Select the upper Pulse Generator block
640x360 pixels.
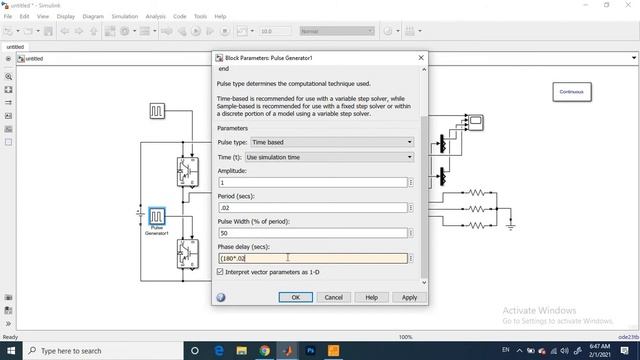157,111
